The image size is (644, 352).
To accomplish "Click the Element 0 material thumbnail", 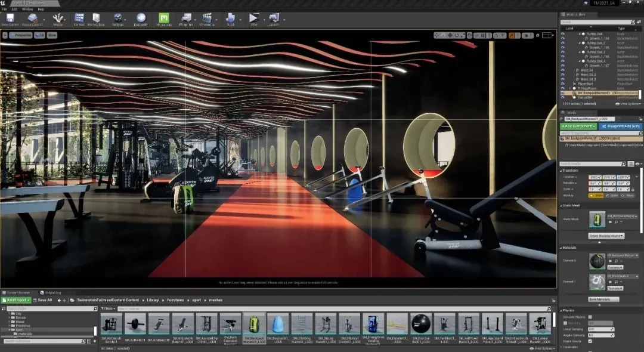I will (x=597, y=261).
